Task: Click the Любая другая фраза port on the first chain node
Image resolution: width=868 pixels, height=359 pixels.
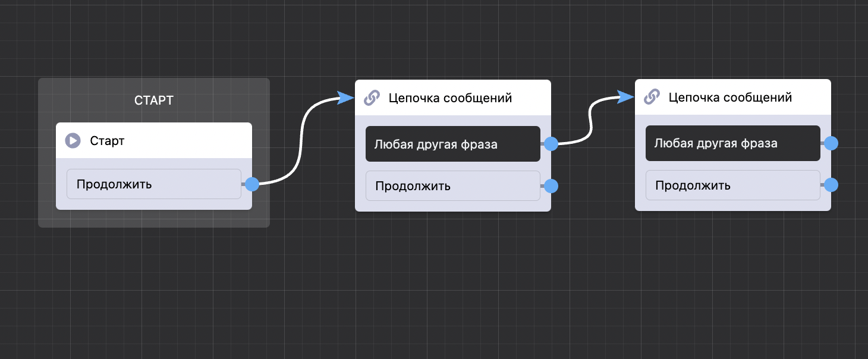Action: coord(551,144)
